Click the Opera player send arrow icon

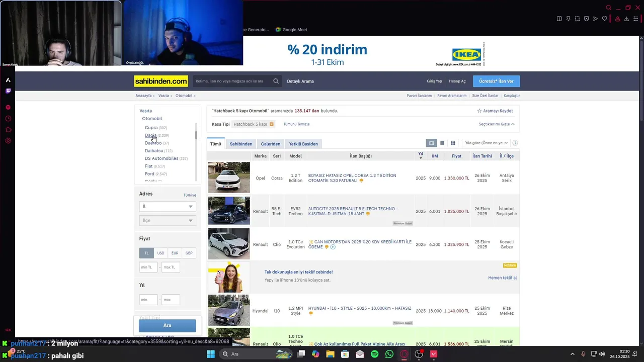tap(595, 19)
